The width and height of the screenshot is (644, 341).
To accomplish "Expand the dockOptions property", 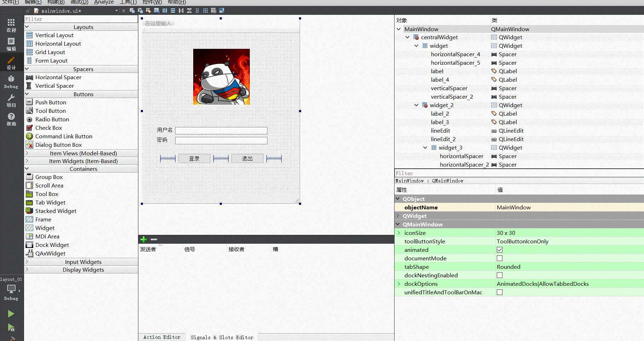I will [x=399, y=284].
